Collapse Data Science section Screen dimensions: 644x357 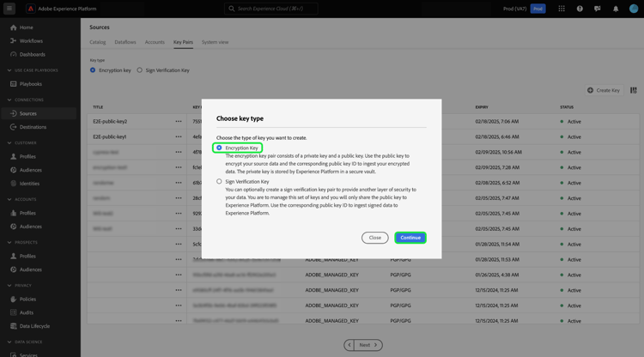click(9, 342)
